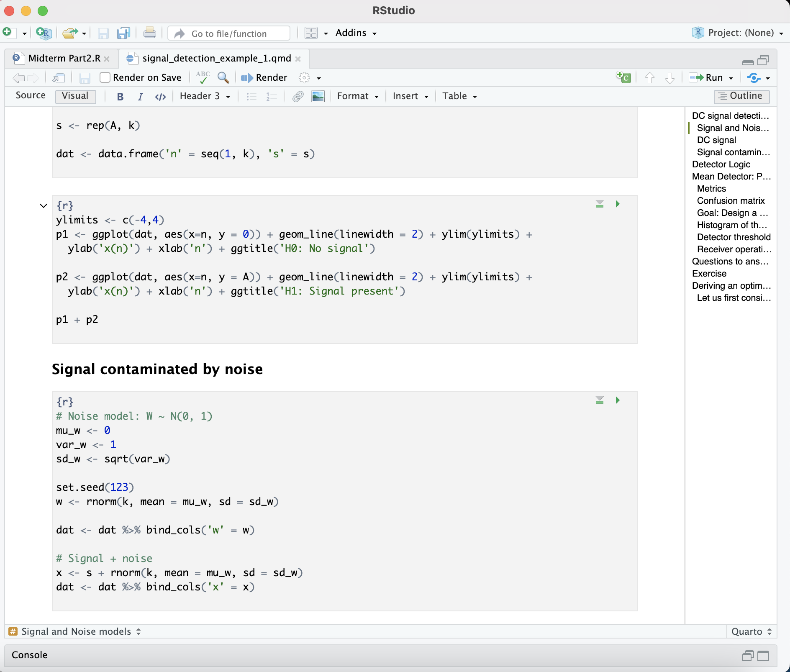The image size is (790, 672).
Task: Insert a new code chunk
Action: pos(623,78)
